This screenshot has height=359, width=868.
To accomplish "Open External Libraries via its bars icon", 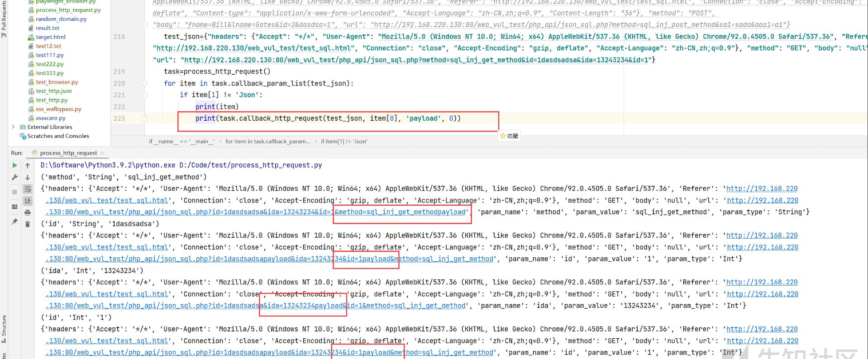I will tap(23, 127).
